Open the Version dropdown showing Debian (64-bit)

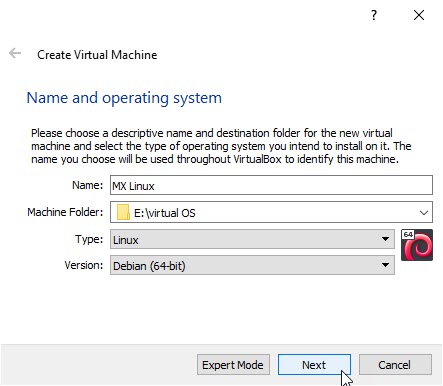(x=252, y=265)
